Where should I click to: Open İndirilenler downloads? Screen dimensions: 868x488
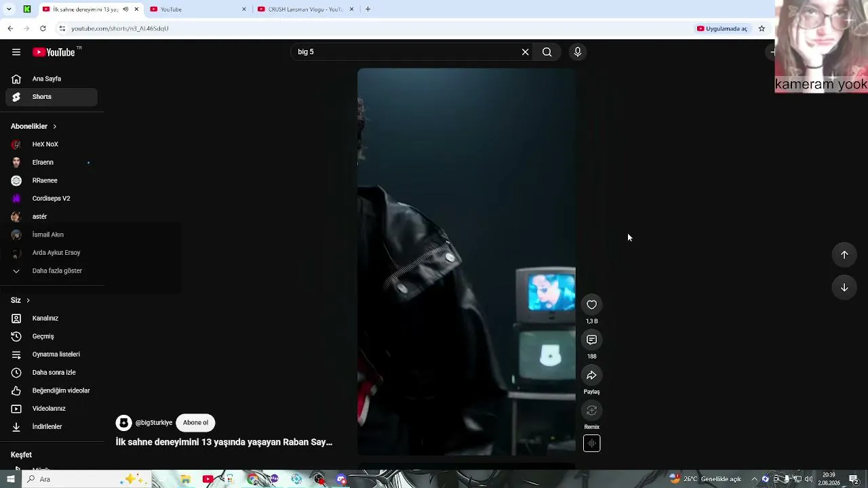click(52, 427)
